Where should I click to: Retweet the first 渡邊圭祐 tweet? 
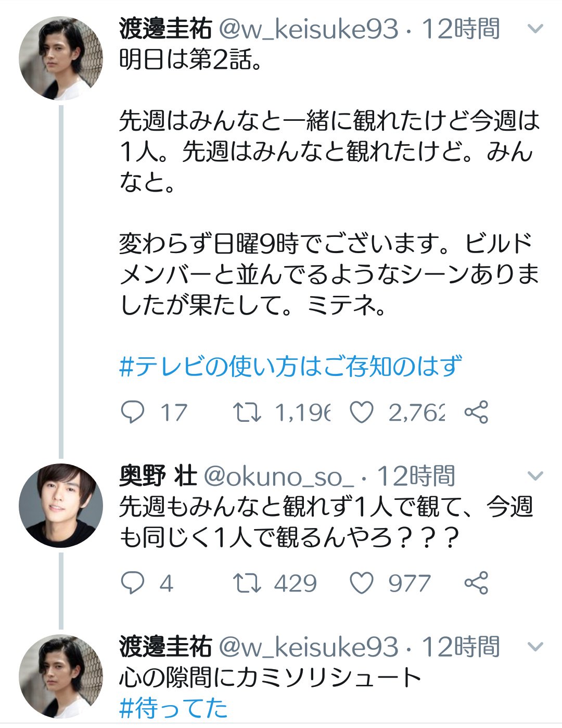point(247,412)
